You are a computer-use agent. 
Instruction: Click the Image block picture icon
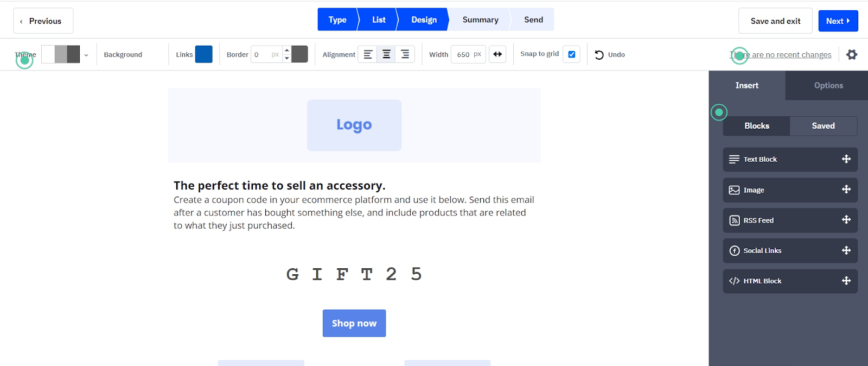734,190
